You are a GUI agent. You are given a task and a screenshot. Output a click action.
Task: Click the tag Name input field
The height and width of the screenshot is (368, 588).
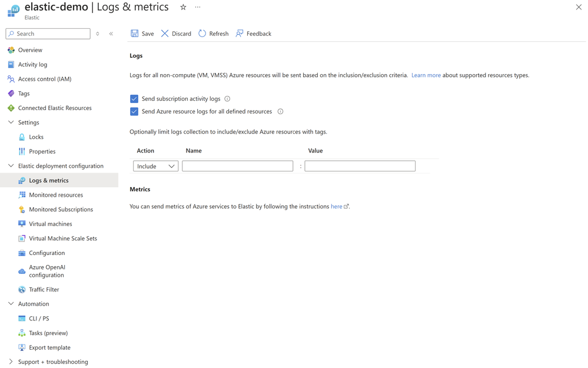coord(237,166)
